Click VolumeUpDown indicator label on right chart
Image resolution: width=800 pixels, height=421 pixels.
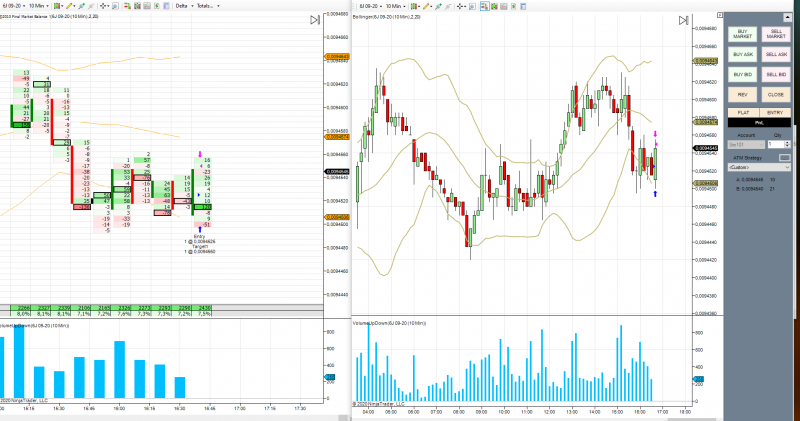point(389,323)
